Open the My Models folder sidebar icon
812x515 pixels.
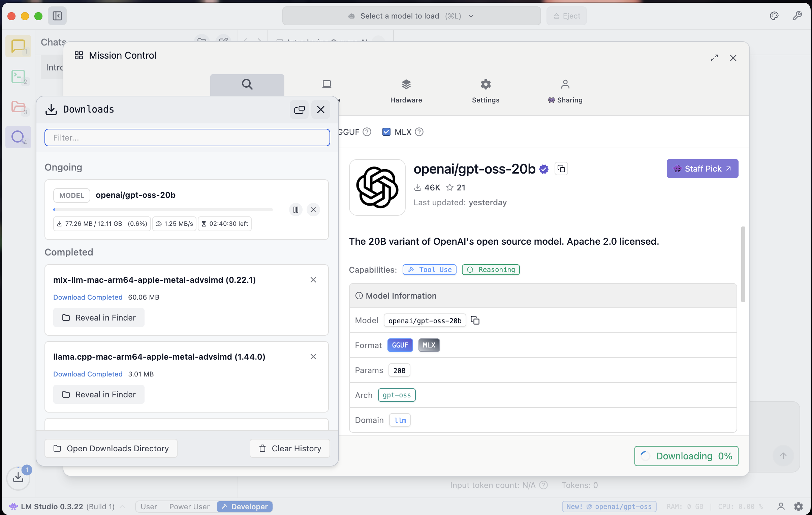(18, 107)
